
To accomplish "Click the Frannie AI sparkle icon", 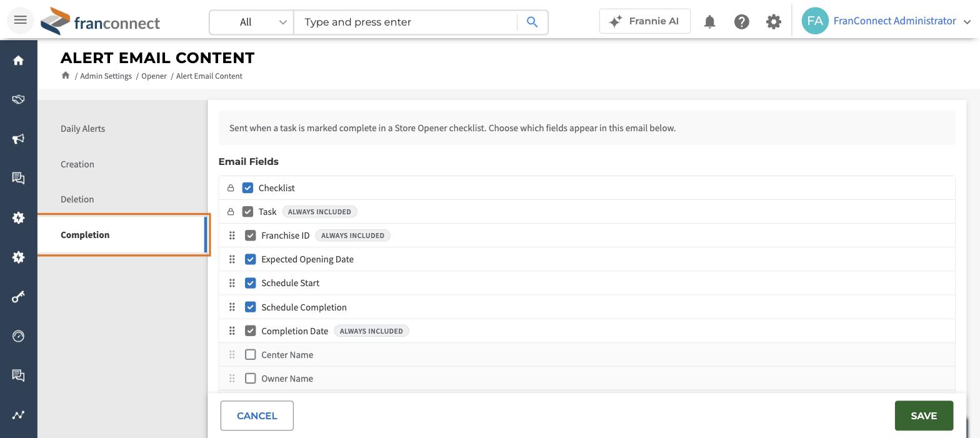I will pos(615,21).
